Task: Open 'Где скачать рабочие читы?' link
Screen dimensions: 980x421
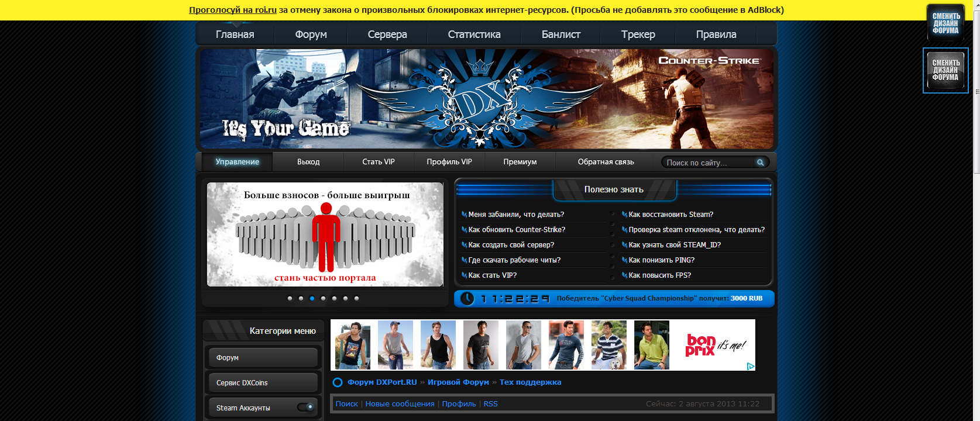Action: click(514, 260)
